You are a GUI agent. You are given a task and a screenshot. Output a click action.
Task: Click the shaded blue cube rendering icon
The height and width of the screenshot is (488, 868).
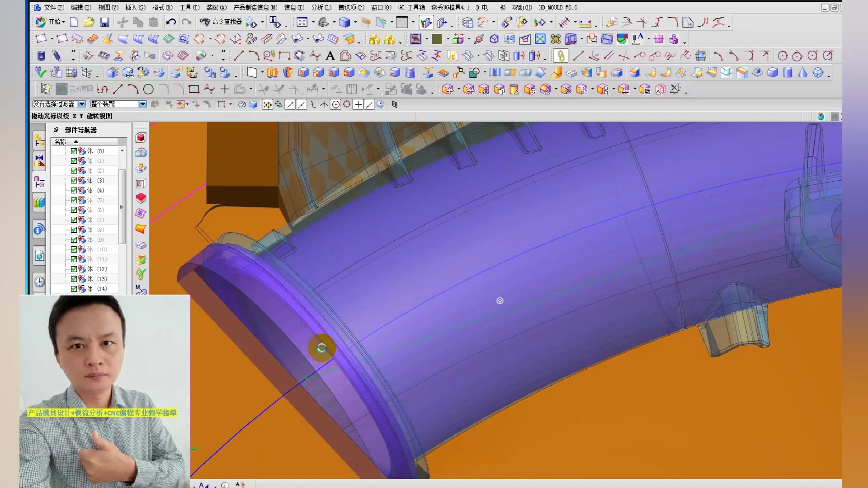[x=345, y=22]
